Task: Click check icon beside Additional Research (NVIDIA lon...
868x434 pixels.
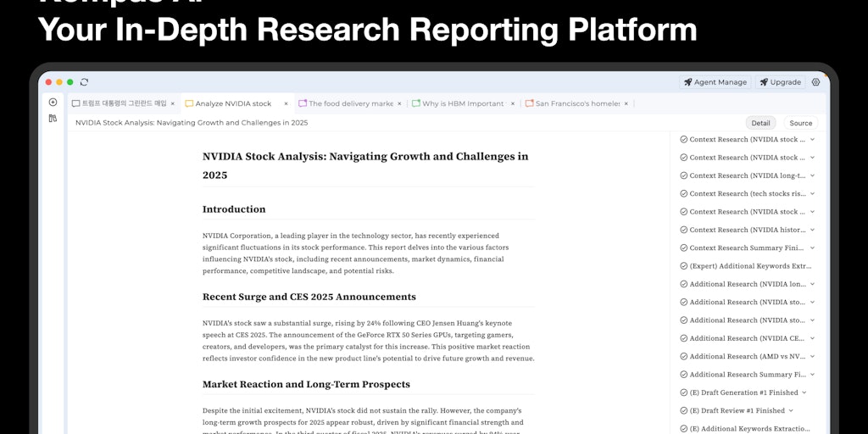Action: coord(684,284)
